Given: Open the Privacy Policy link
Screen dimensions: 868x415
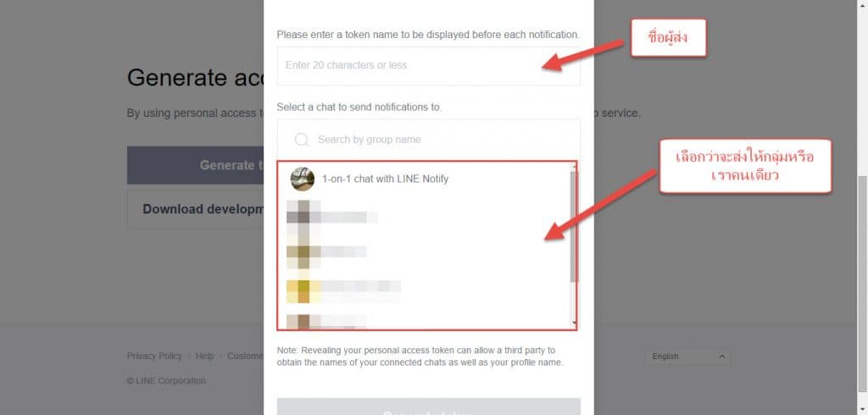Looking at the screenshot, I should click(x=154, y=356).
